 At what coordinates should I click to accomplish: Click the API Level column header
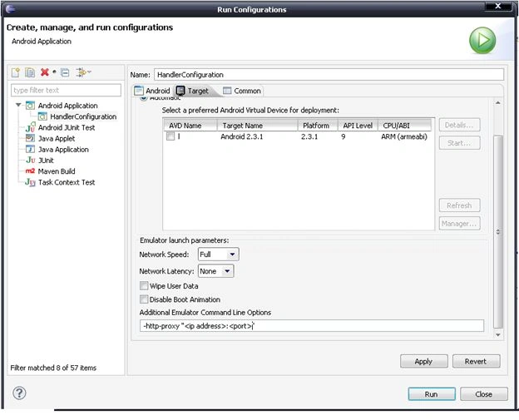(x=358, y=126)
